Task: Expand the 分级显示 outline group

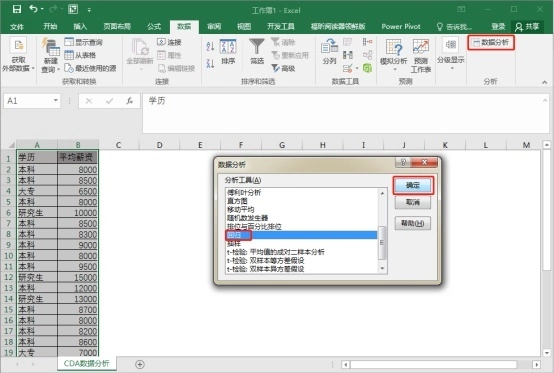Action: coord(450,54)
